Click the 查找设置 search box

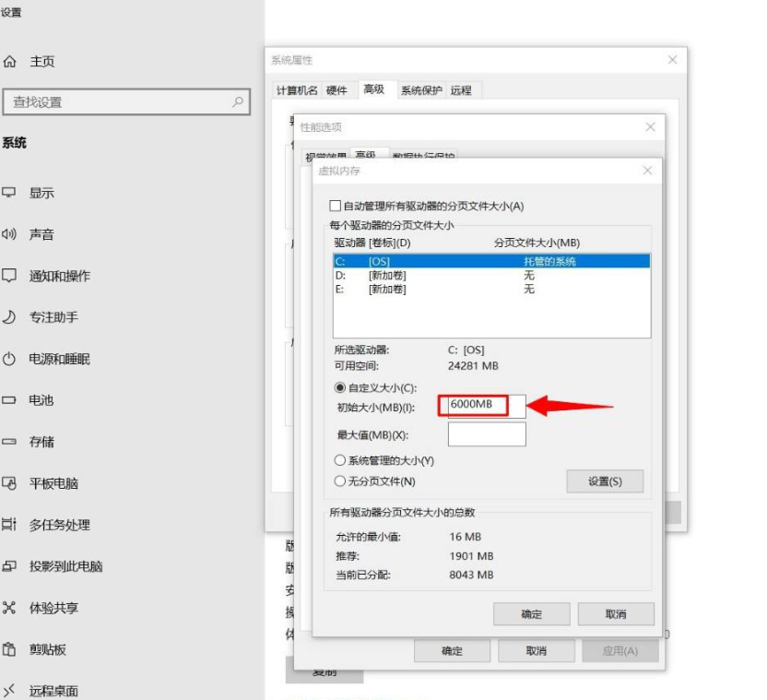tap(126, 101)
